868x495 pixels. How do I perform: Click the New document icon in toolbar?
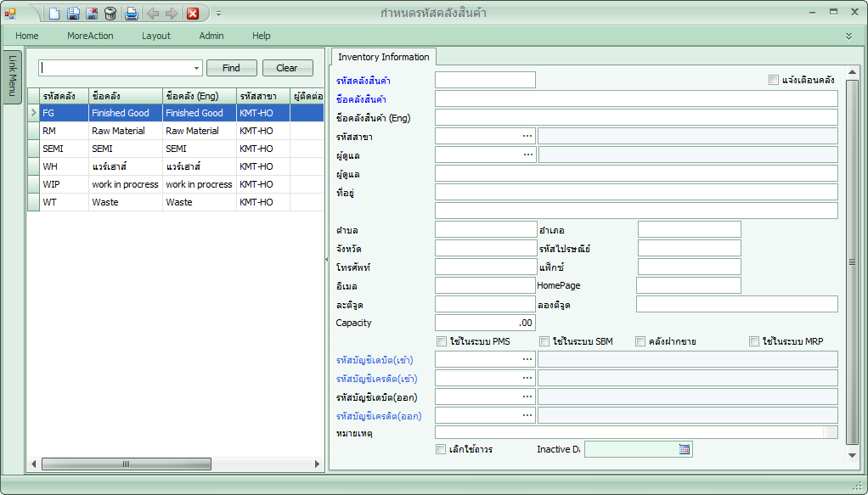point(54,14)
